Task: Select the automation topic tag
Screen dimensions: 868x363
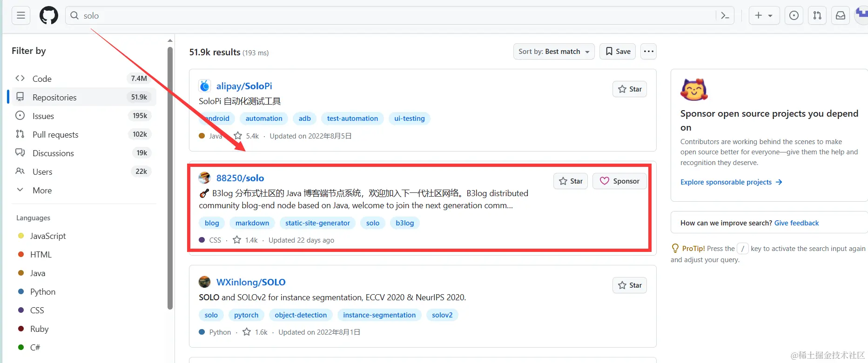Action: point(264,119)
